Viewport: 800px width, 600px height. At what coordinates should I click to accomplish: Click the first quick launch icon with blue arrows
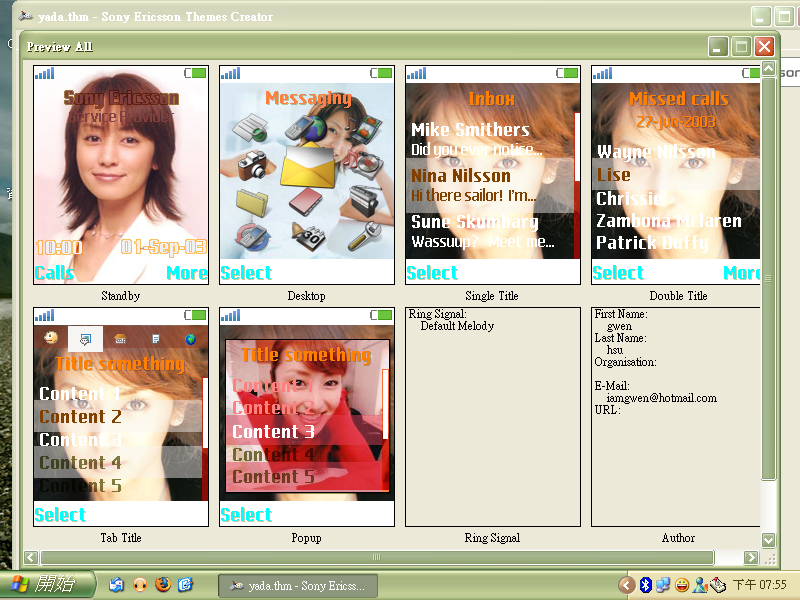116,584
